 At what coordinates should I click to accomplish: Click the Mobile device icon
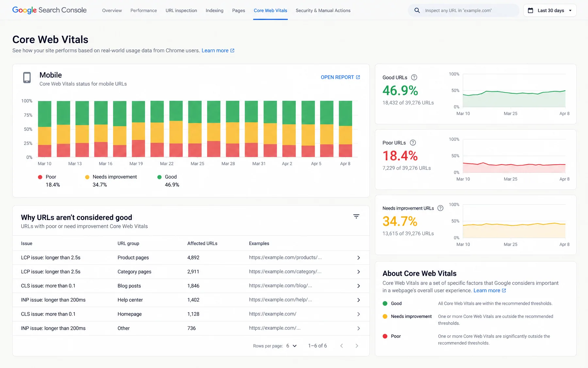(27, 78)
